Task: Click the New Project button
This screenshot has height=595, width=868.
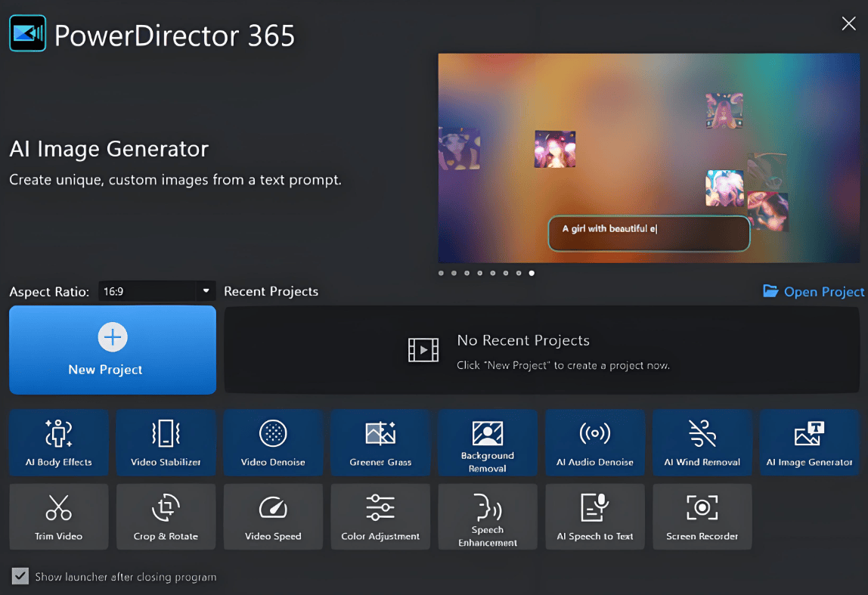Action: pyautogui.click(x=113, y=350)
